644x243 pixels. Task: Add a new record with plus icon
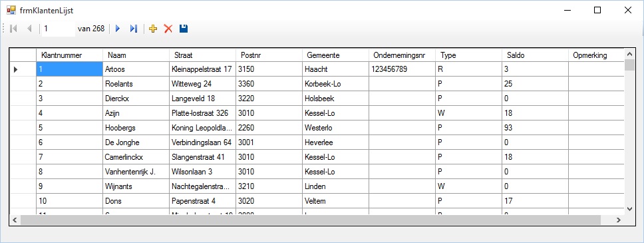coord(153,29)
